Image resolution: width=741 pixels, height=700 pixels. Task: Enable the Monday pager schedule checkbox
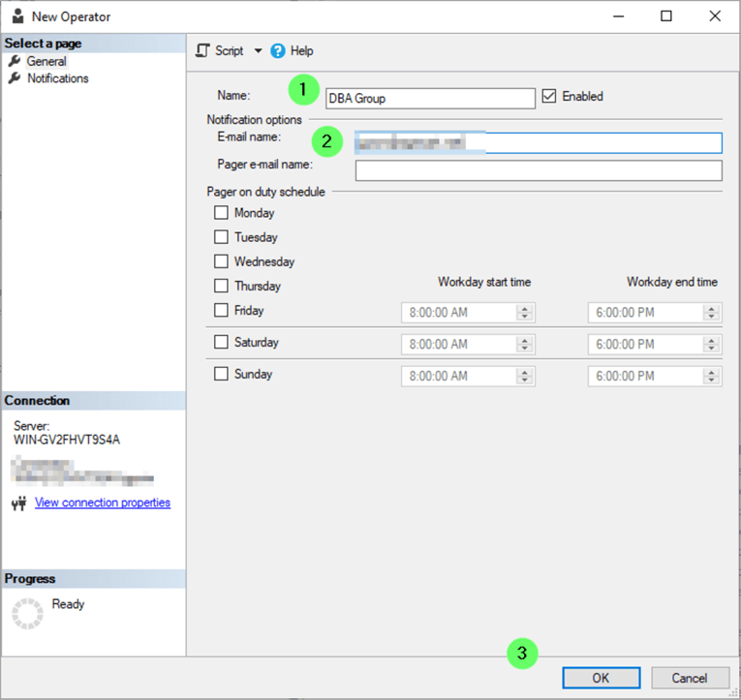point(222,213)
